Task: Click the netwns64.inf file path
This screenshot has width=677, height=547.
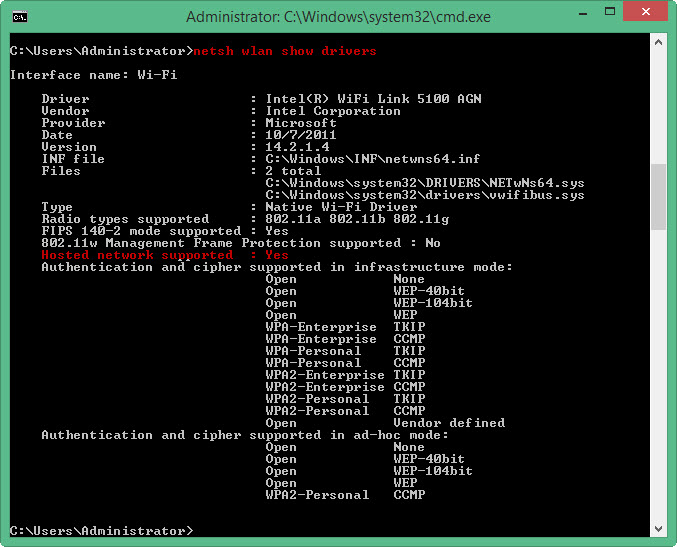Action: coord(373,159)
